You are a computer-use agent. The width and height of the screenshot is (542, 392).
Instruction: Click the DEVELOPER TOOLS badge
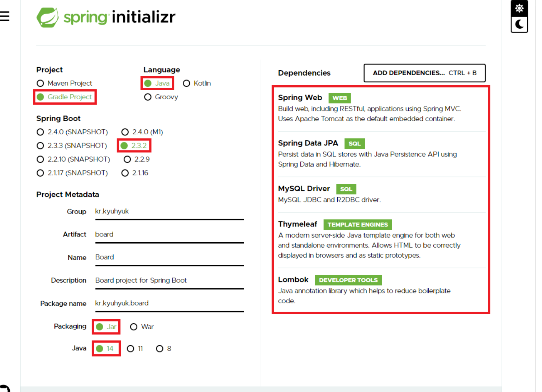point(348,280)
